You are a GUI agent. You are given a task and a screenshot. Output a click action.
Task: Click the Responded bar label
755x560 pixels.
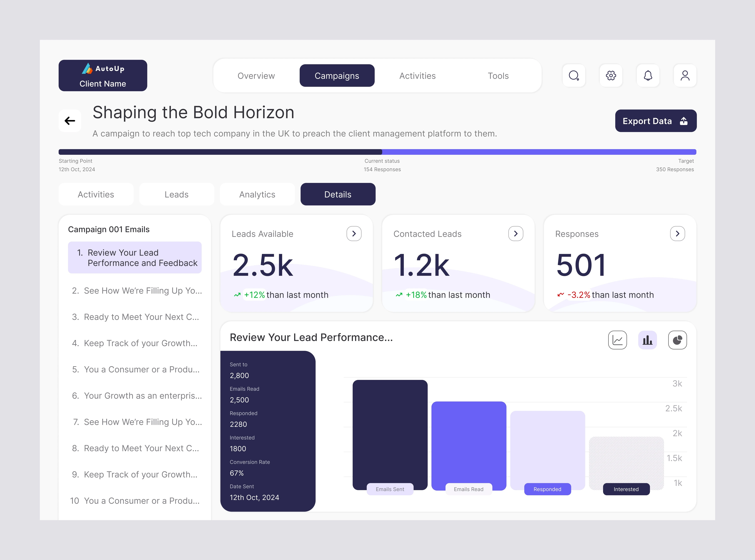click(547, 489)
